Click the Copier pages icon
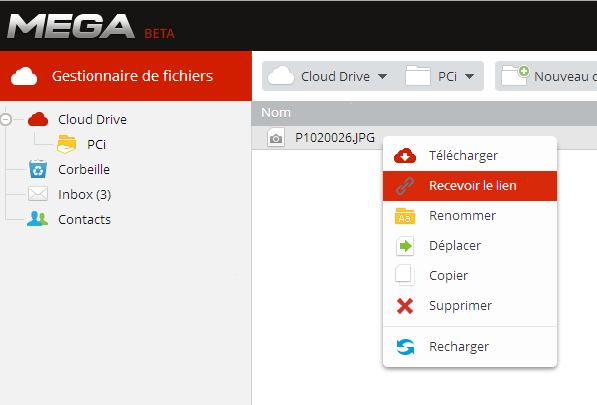Viewport: 597px width, 405px height. coord(405,275)
